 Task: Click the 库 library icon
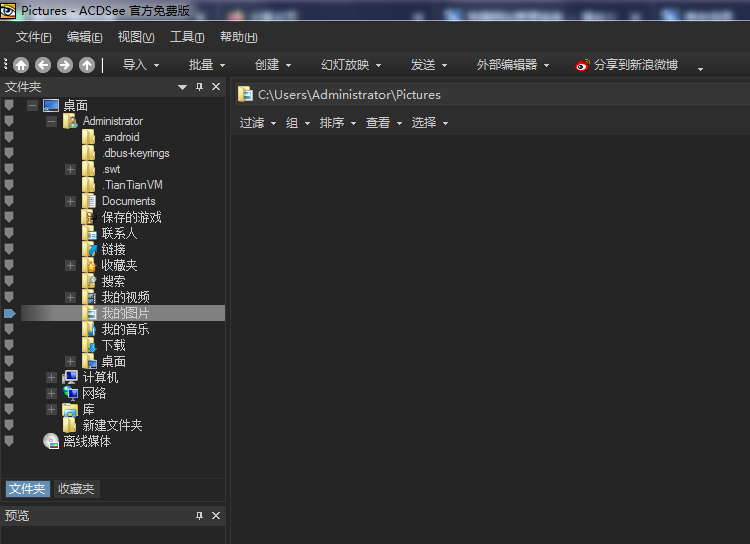point(70,410)
